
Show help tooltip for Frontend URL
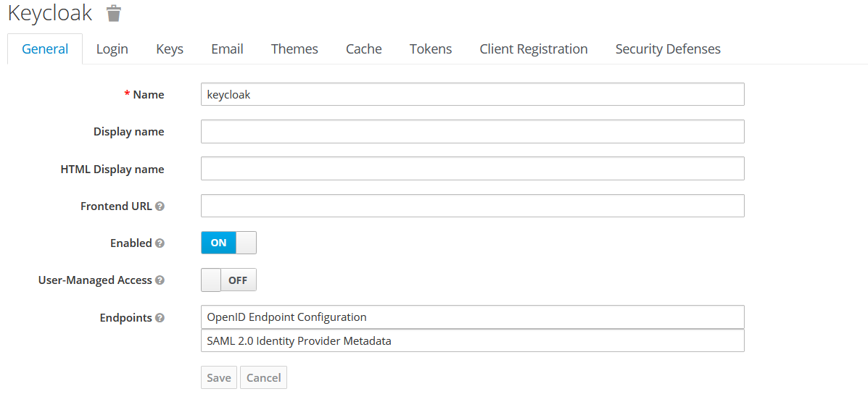[x=160, y=206]
